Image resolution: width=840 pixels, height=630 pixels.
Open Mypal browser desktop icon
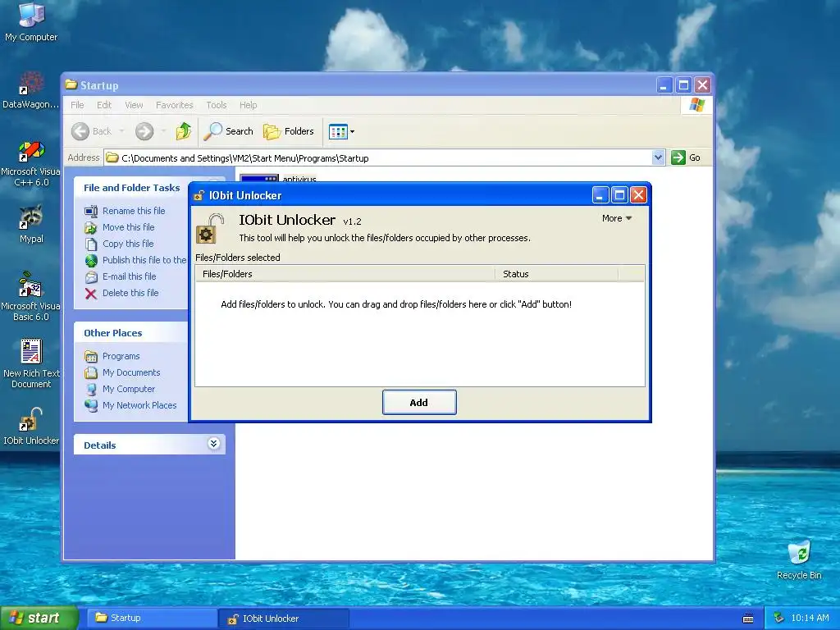(31, 224)
